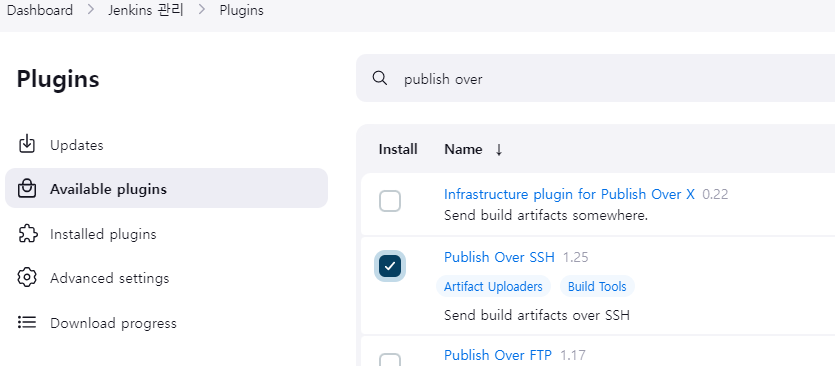Click the search magnifier icon

pos(380,78)
